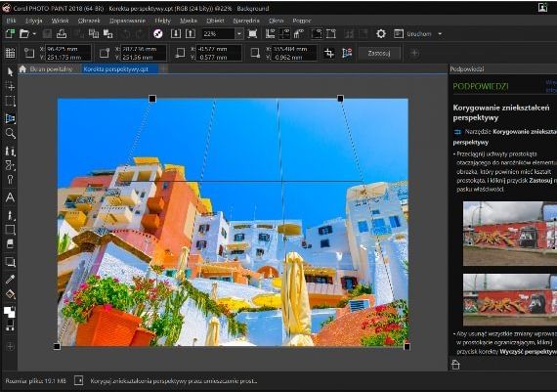
Task: Click the top graffiti wall example thumbnail
Action: pyautogui.click(x=510, y=234)
